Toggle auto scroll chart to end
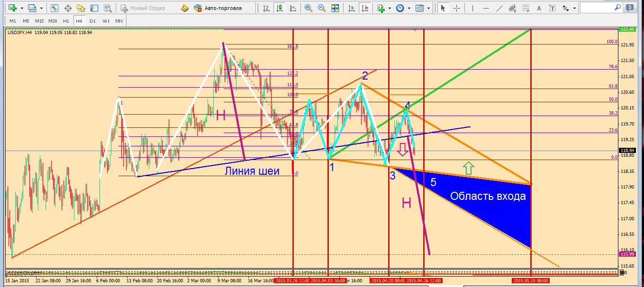644x287 pixels. 351,8
